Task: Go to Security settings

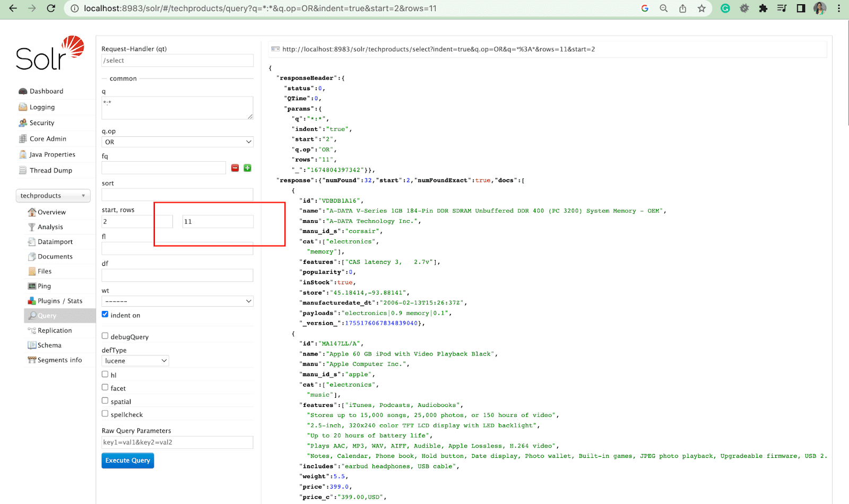Action: [x=42, y=123]
